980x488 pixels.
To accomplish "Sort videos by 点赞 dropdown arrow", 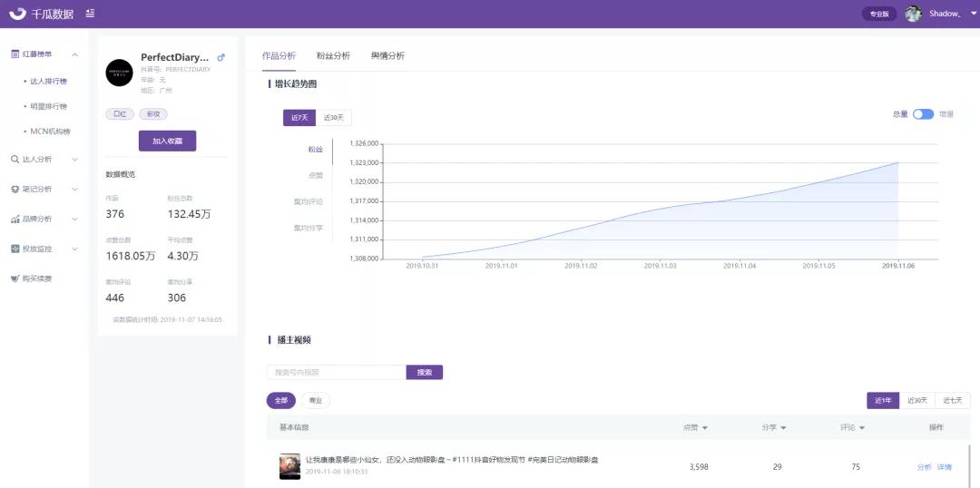I will tap(705, 428).
